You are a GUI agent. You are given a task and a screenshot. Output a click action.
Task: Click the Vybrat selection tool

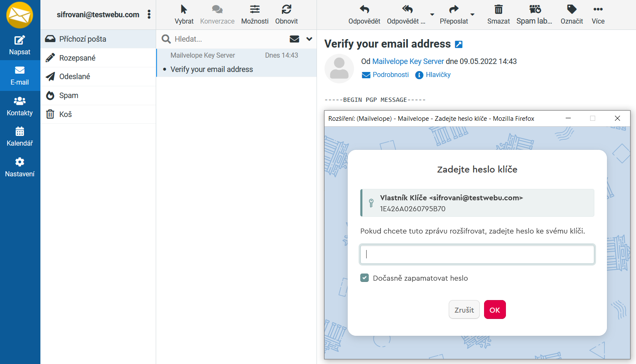click(x=184, y=15)
